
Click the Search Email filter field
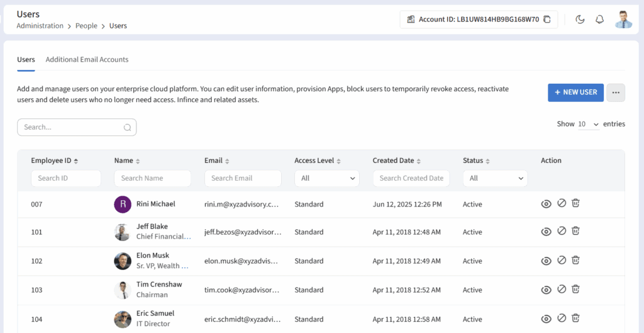(243, 178)
